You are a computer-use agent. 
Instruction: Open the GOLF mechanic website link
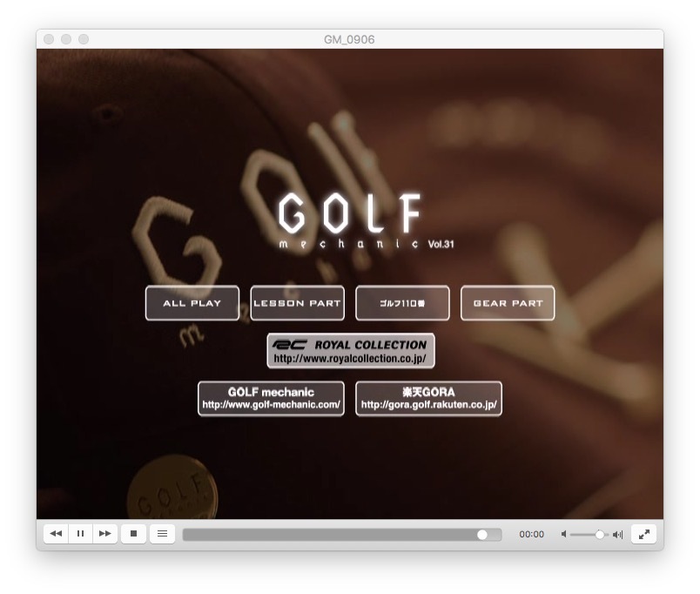coord(271,398)
